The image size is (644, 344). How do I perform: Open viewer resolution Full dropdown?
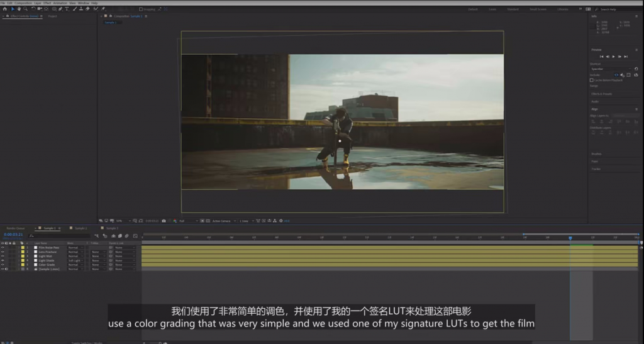(x=188, y=221)
